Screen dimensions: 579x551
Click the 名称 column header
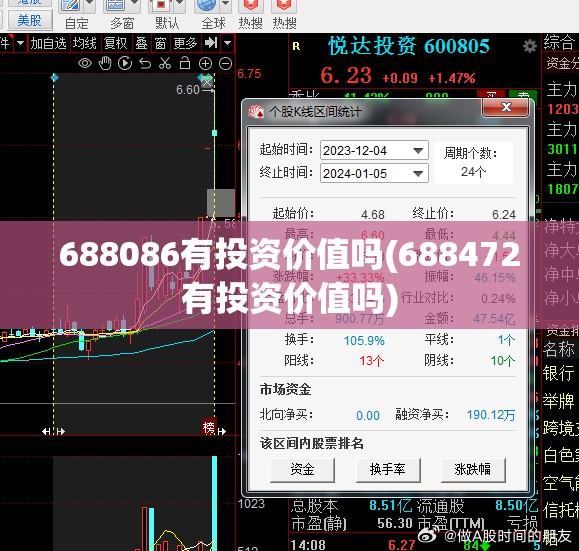pyautogui.click(x=559, y=349)
